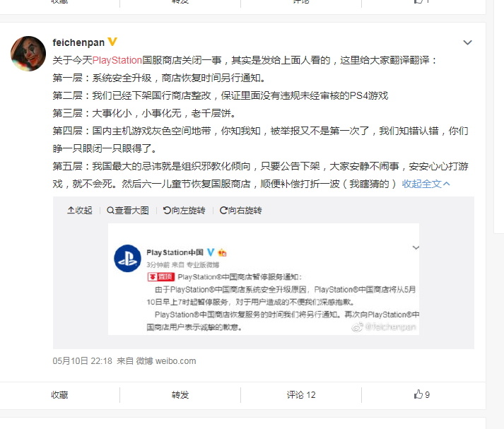Viewport: 504px width, 429px height.
Task: Open feichenpan's joker-face profile avatar
Action: (x=28, y=53)
